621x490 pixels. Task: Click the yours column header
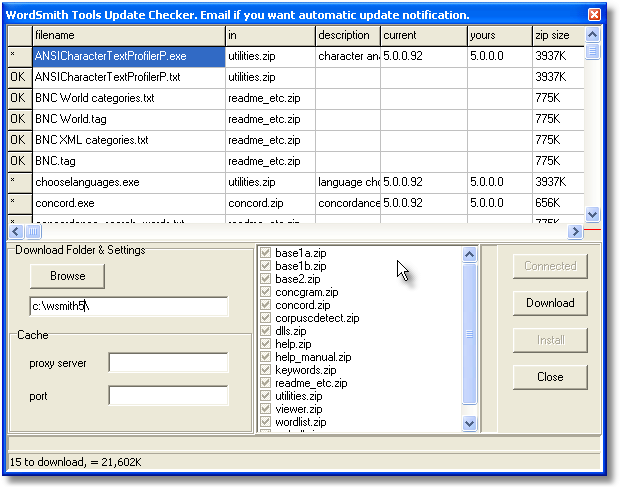(x=500, y=35)
